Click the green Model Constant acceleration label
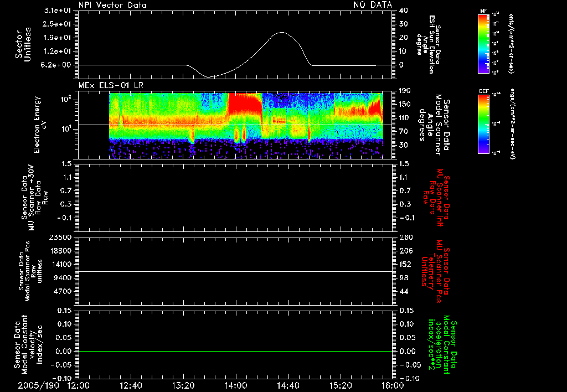 tap(442, 344)
